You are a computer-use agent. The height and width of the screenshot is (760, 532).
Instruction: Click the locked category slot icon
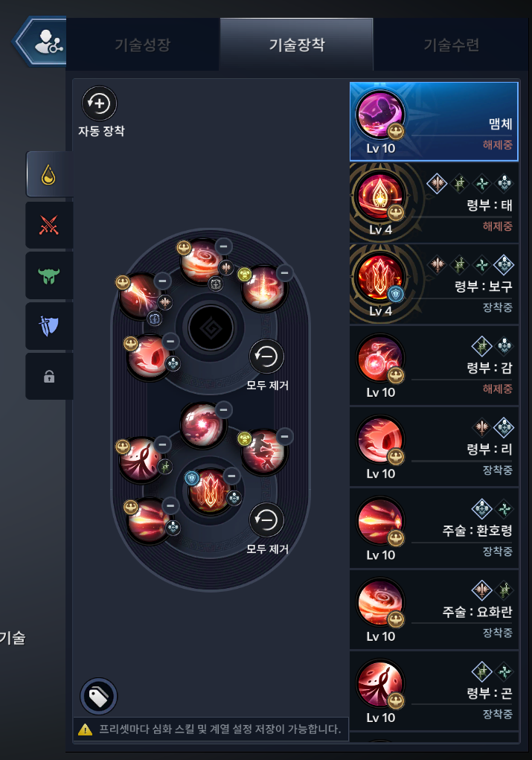click(48, 377)
